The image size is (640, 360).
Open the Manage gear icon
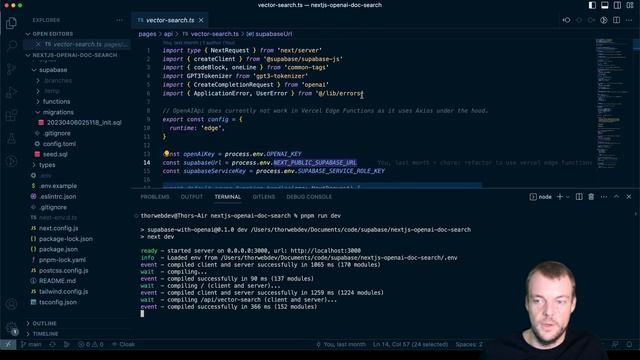(x=11, y=327)
